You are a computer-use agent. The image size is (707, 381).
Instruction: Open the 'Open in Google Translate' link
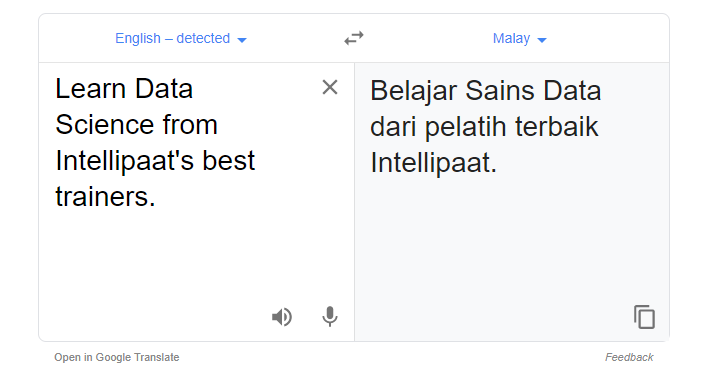116,357
